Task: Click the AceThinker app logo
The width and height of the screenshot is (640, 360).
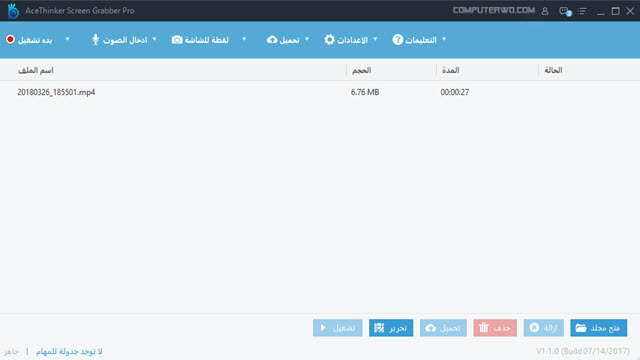Action: click(x=13, y=11)
